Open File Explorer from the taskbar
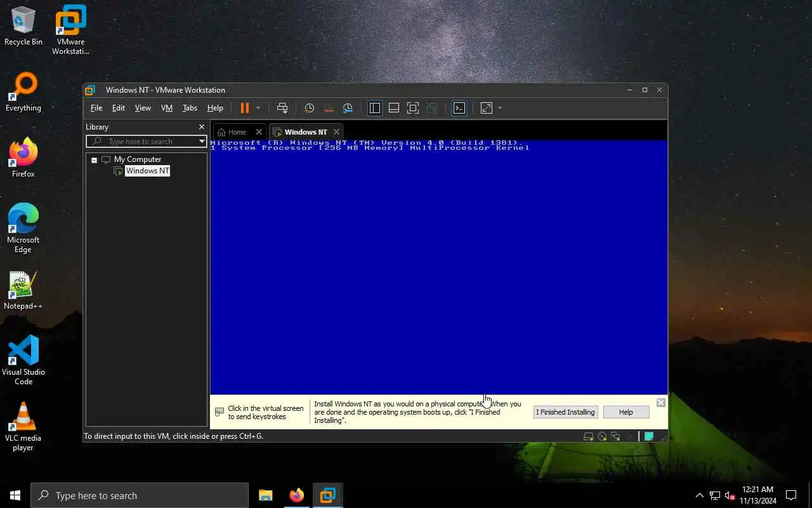This screenshot has width=812, height=508. tap(266, 495)
